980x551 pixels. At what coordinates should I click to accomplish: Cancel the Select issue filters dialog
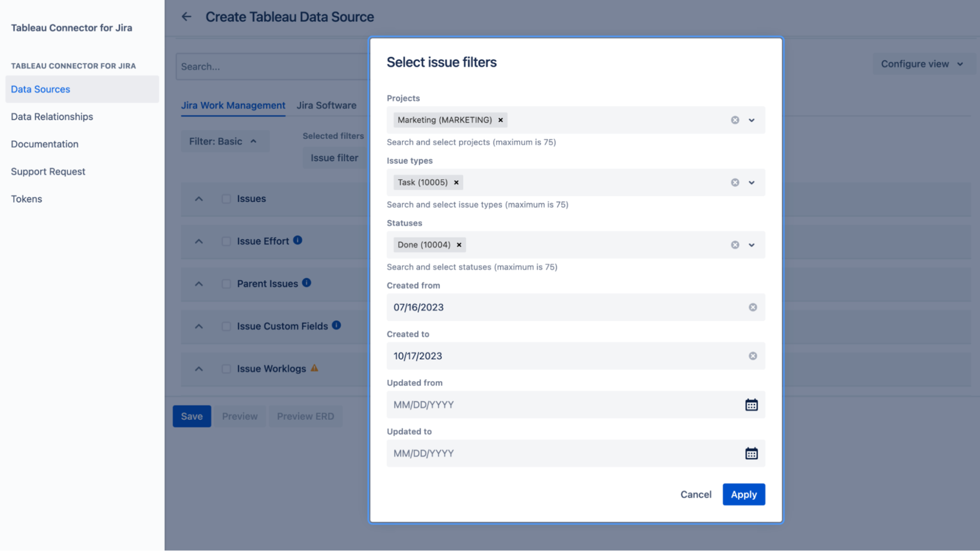[695, 494]
